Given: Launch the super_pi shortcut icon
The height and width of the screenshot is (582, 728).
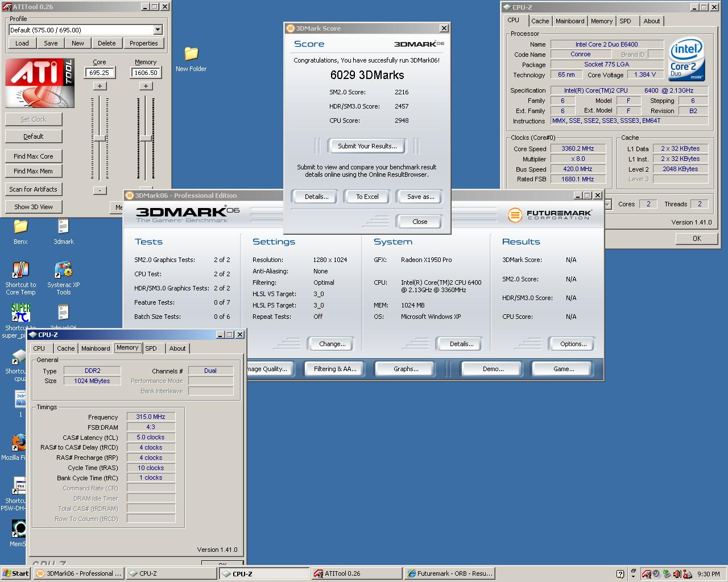Looking at the screenshot, I should point(20,313).
